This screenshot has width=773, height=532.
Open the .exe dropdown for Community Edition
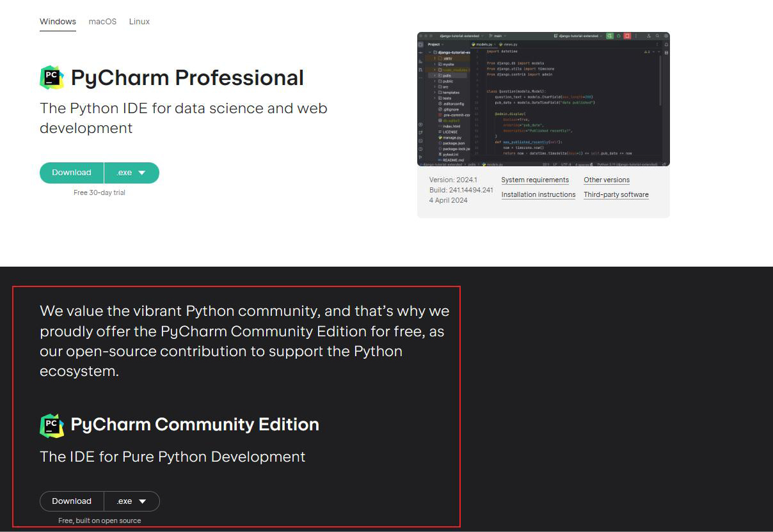click(132, 501)
